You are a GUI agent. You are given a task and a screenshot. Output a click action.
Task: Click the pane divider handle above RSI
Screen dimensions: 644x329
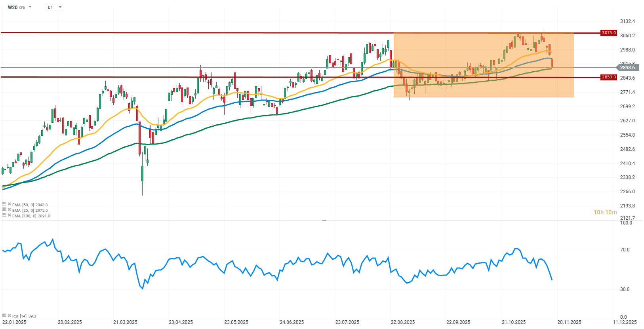(x=324, y=220)
